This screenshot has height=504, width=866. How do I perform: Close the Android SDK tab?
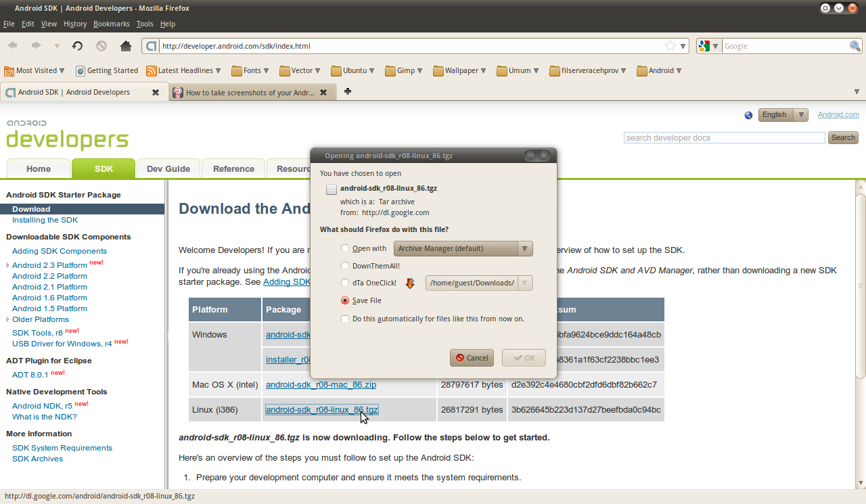click(156, 93)
